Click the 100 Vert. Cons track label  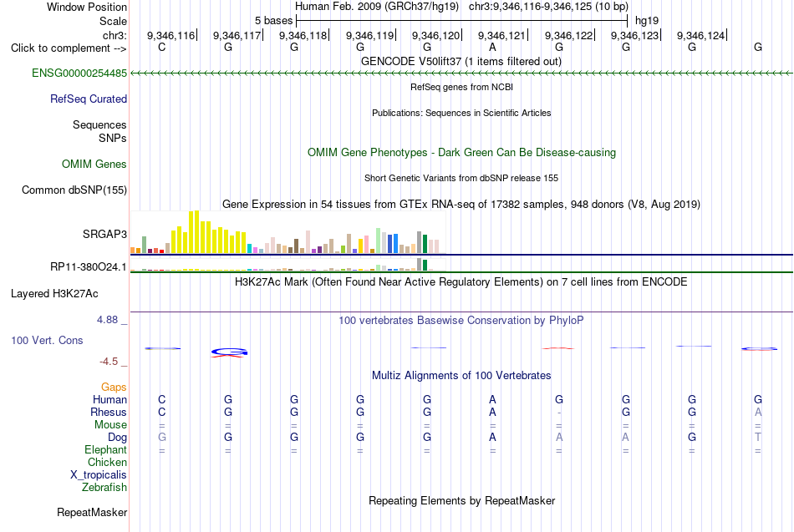[47, 341]
